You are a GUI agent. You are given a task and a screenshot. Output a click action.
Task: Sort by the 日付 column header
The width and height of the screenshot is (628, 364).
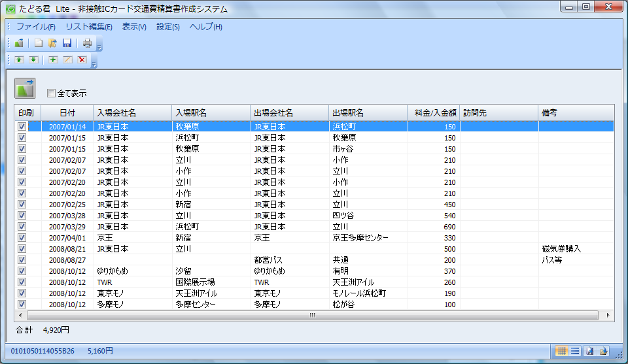point(67,113)
